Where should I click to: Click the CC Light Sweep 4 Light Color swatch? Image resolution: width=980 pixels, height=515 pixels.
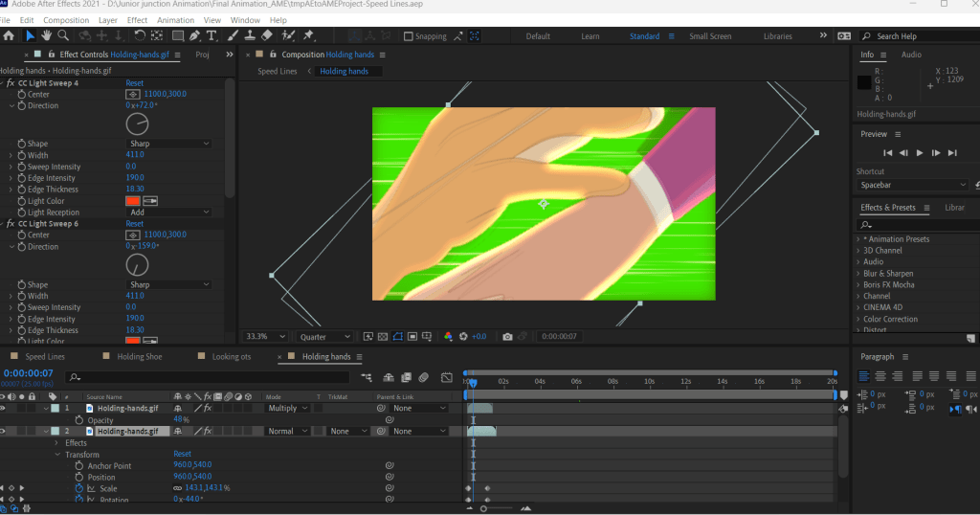pos(133,200)
